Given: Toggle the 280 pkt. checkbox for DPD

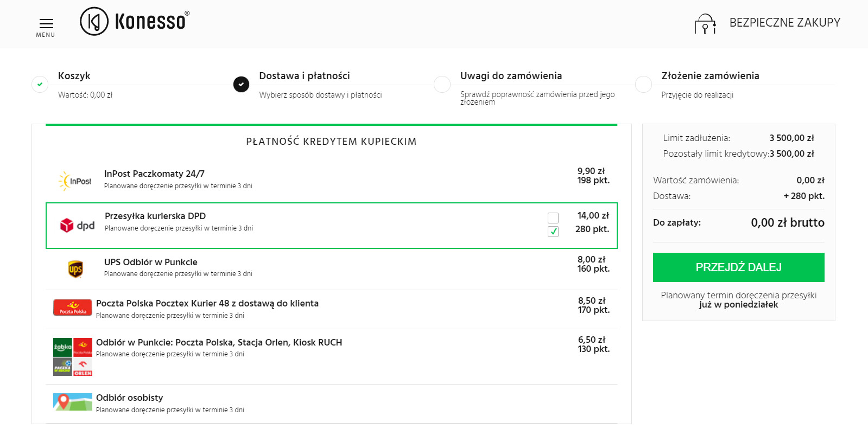Looking at the screenshot, I should coord(553,232).
